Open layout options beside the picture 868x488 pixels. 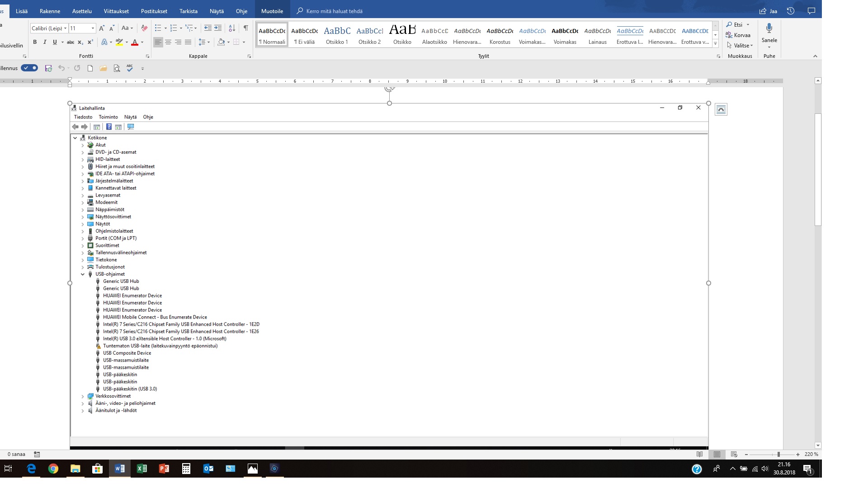(721, 109)
